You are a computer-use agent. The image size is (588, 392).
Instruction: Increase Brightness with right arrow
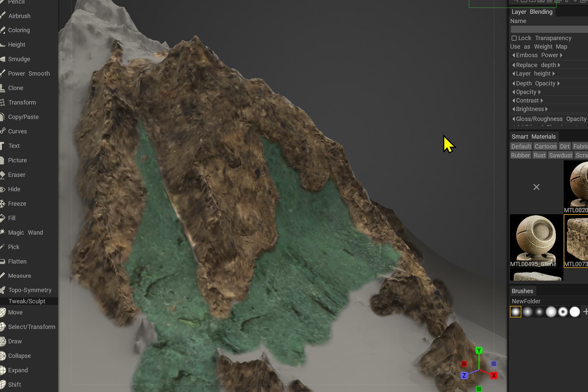[546, 109]
